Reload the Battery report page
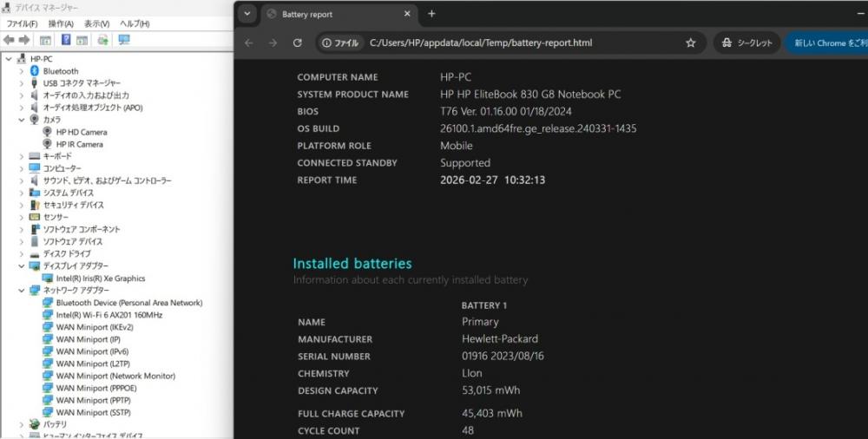This screenshot has height=439, width=868. tap(297, 43)
